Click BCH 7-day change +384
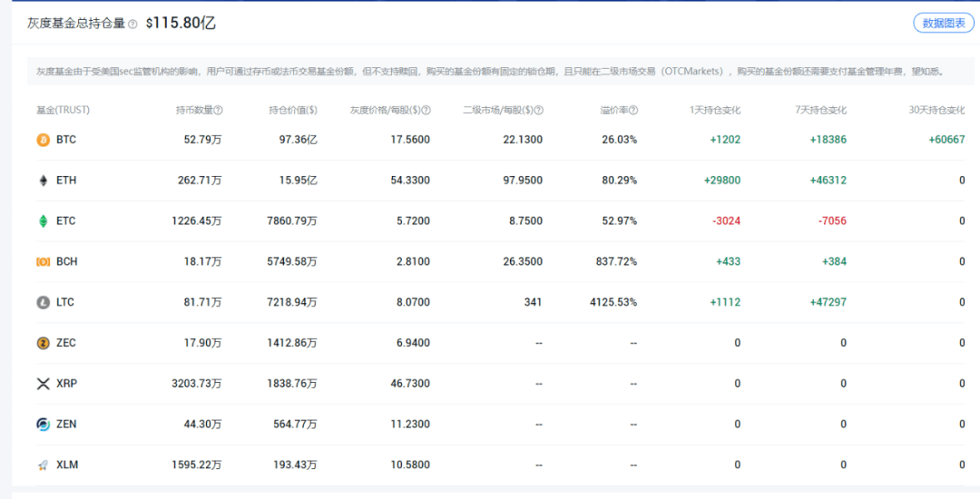 835,261
